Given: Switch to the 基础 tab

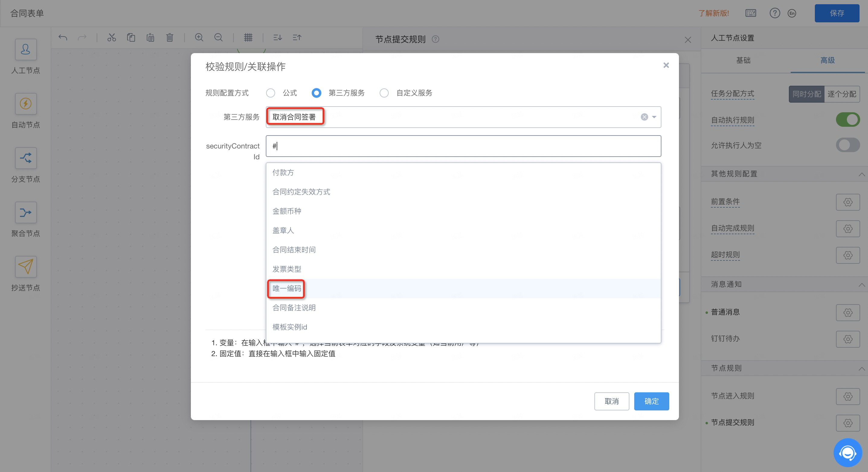Looking at the screenshot, I should (743, 61).
